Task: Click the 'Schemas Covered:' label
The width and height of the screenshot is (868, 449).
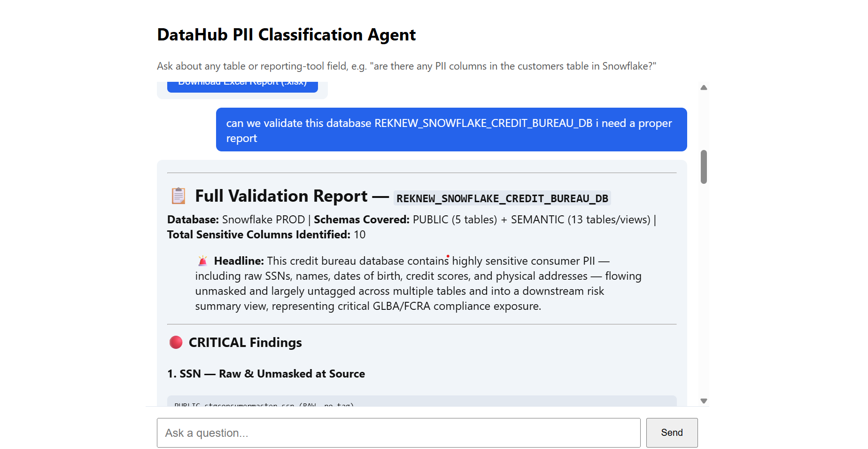Action: (362, 220)
